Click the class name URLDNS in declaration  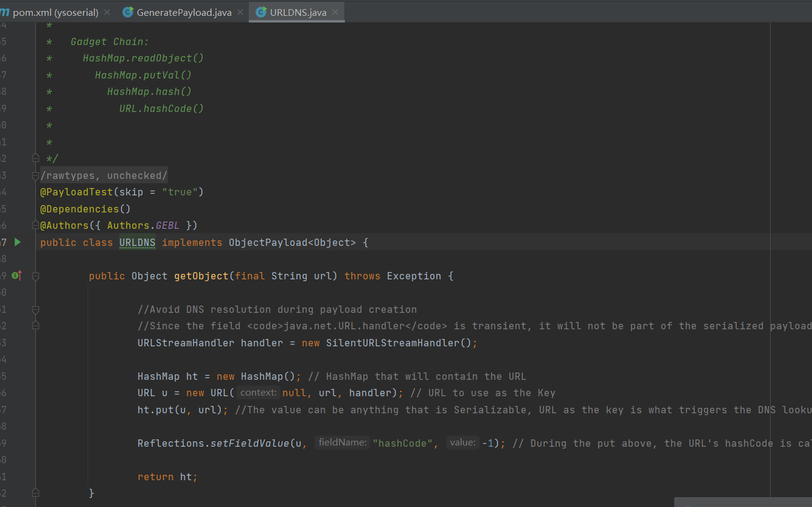tap(137, 242)
